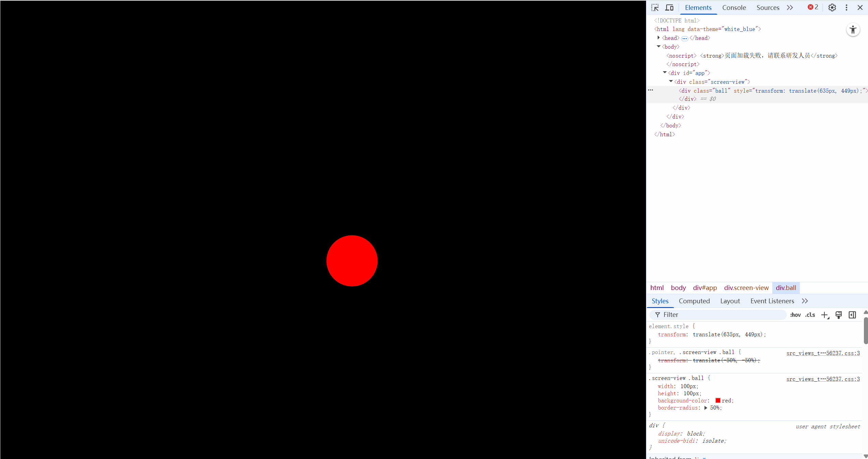Click the new style rule plus icon
868x459 pixels.
coord(824,315)
